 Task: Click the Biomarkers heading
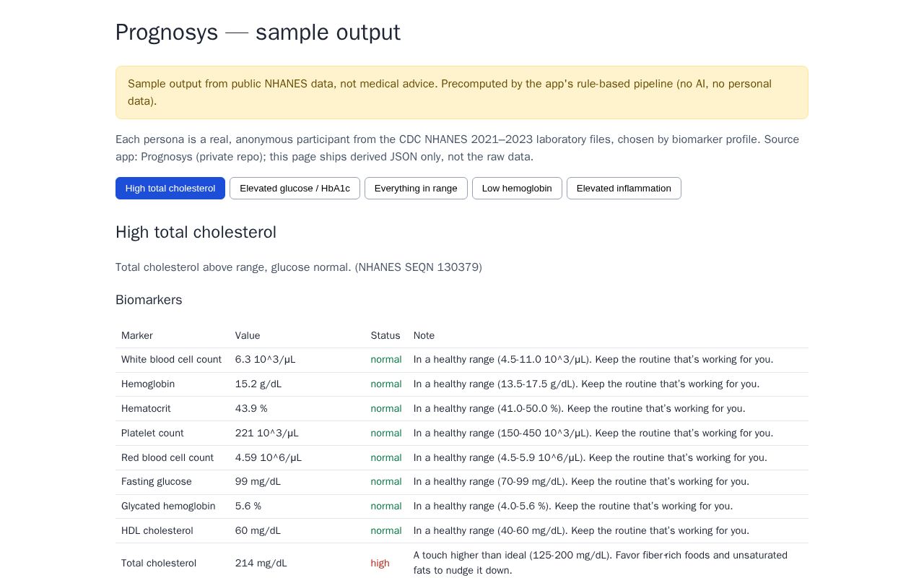pos(149,300)
